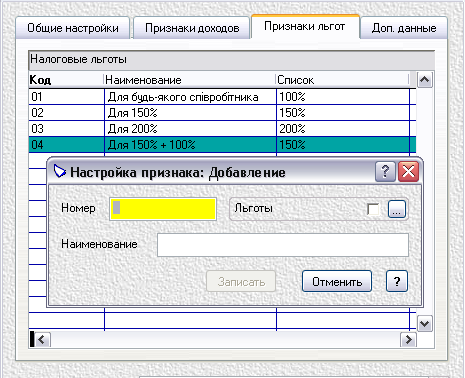
Task: Click the table scroll down arrow
Action: pos(425,324)
